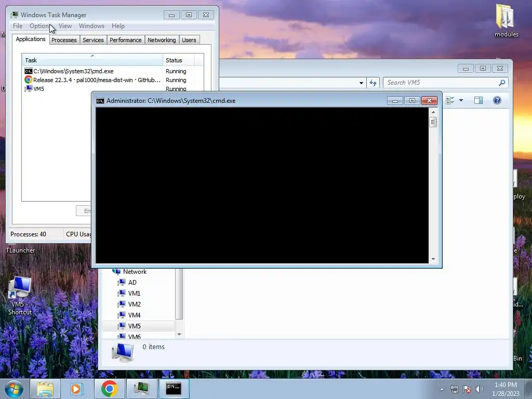The height and width of the screenshot is (399, 532).
Task: Open Action Center flag tray icon
Action: tap(467, 389)
